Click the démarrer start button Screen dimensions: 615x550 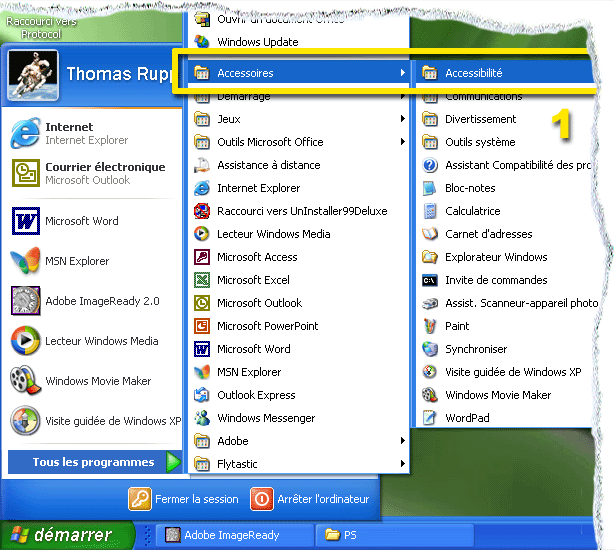(x=66, y=535)
